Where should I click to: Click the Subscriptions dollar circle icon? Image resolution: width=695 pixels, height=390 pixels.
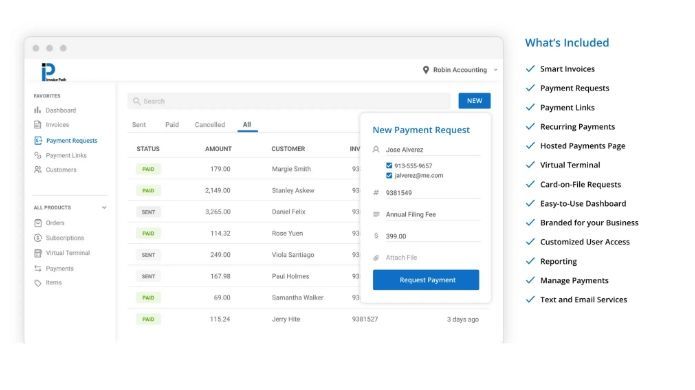point(38,238)
